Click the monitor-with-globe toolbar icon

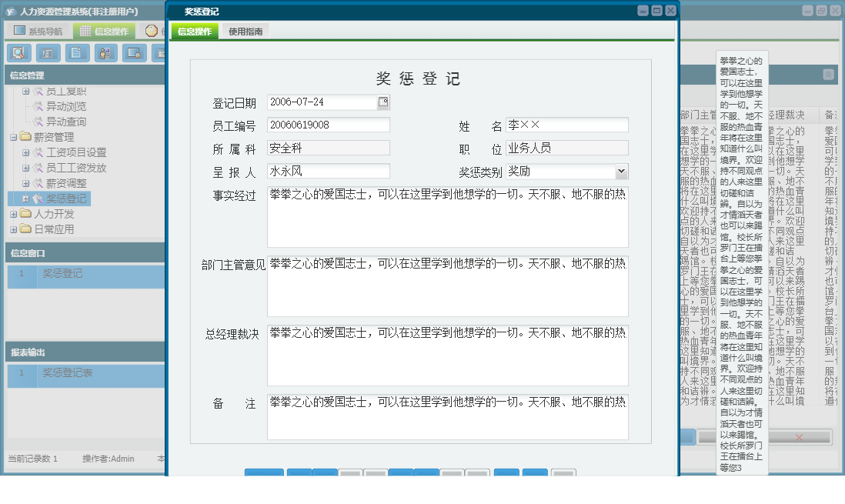[x=135, y=53]
